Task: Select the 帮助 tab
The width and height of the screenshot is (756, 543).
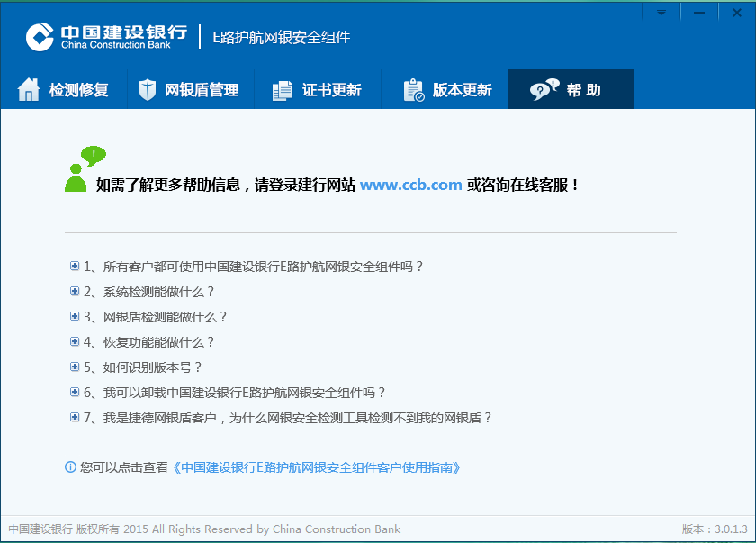Action: coord(571,89)
